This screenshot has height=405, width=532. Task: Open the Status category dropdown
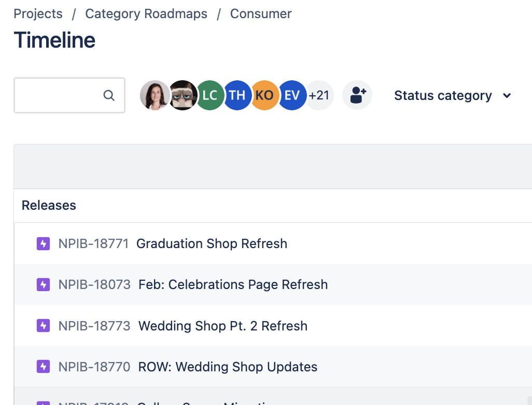(451, 95)
